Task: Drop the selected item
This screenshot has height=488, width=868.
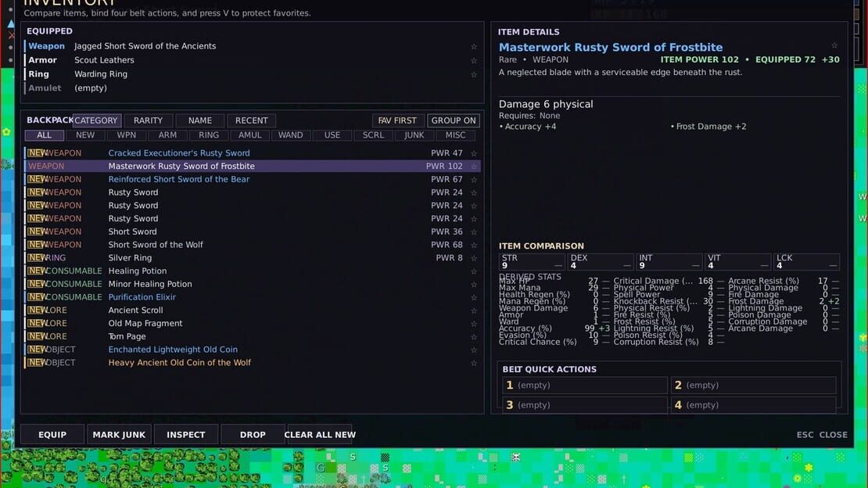Action: point(253,435)
